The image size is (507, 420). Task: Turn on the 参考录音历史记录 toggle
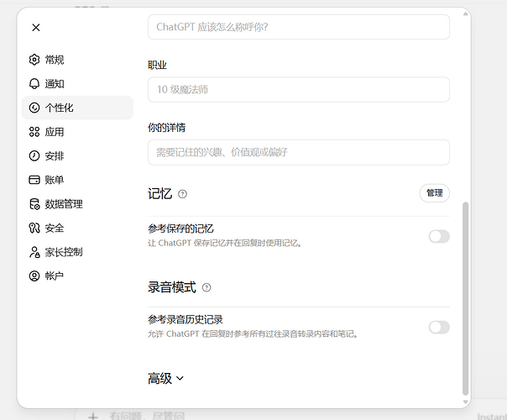[x=439, y=327]
